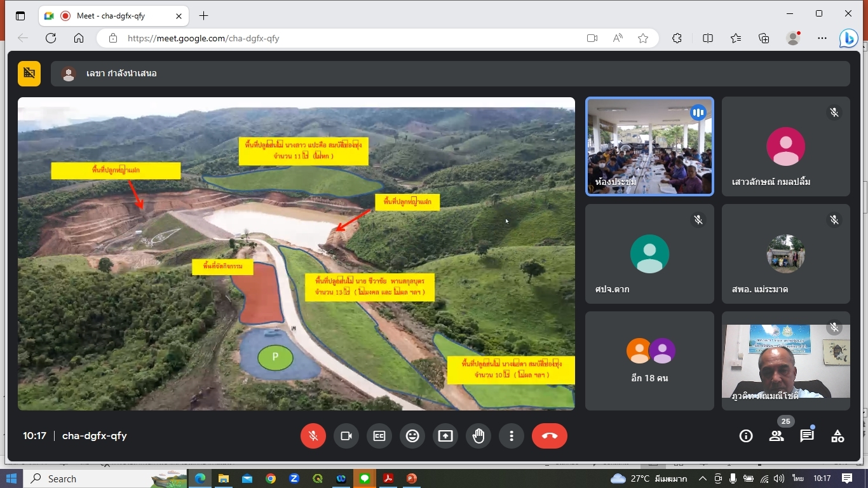Open the LINE app on taskbar
The image size is (868, 488).
point(365,478)
